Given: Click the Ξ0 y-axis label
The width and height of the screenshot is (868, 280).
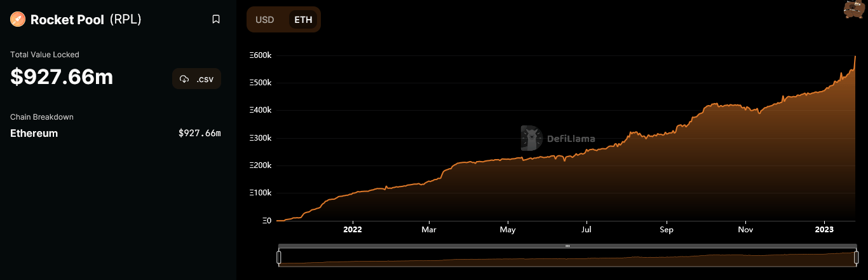Looking at the screenshot, I should [x=268, y=221].
